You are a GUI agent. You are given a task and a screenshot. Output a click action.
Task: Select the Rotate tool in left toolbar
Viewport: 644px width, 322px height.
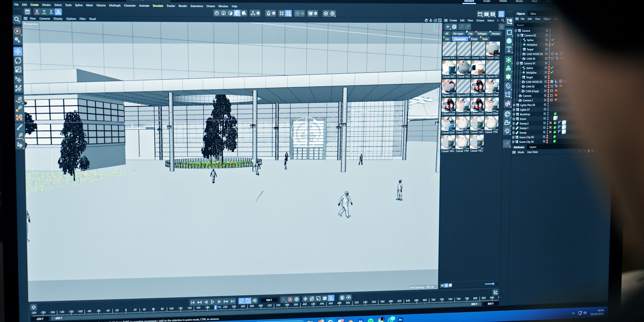pyautogui.click(x=18, y=60)
